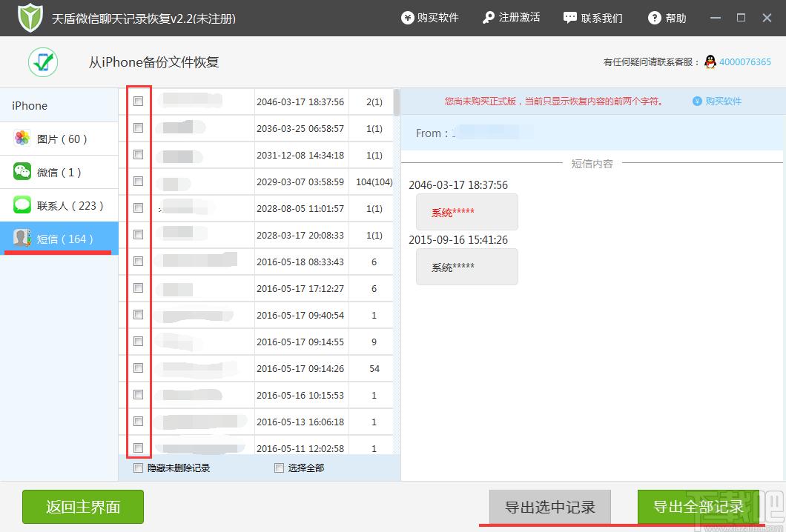Click the question mark help icon
786x532 pixels.
click(654, 18)
